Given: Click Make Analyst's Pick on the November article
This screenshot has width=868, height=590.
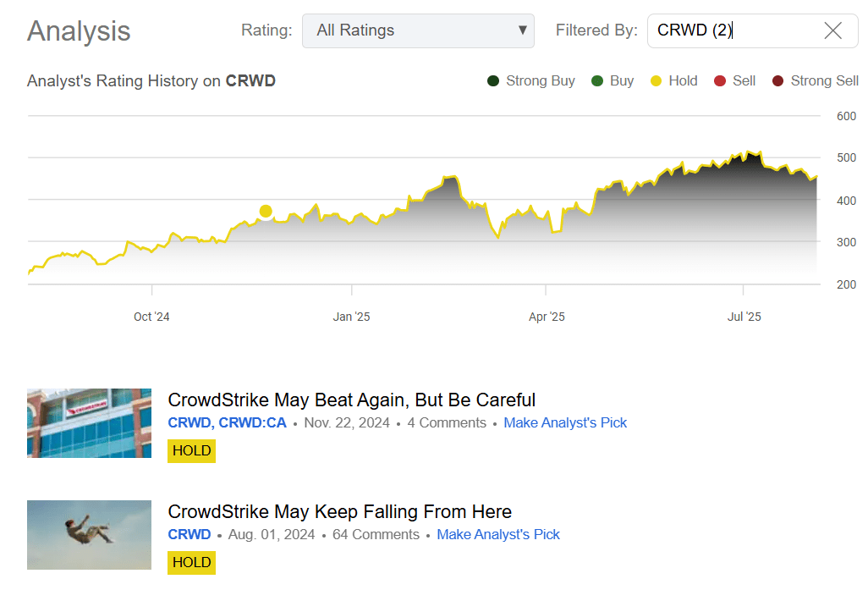Looking at the screenshot, I should (x=565, y=422).
